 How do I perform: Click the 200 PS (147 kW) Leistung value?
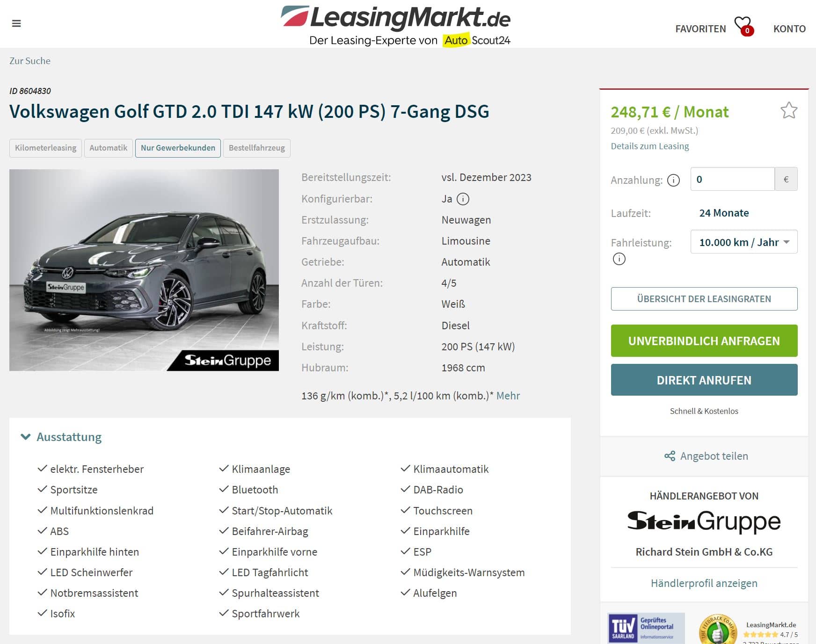tap(478, 347)
